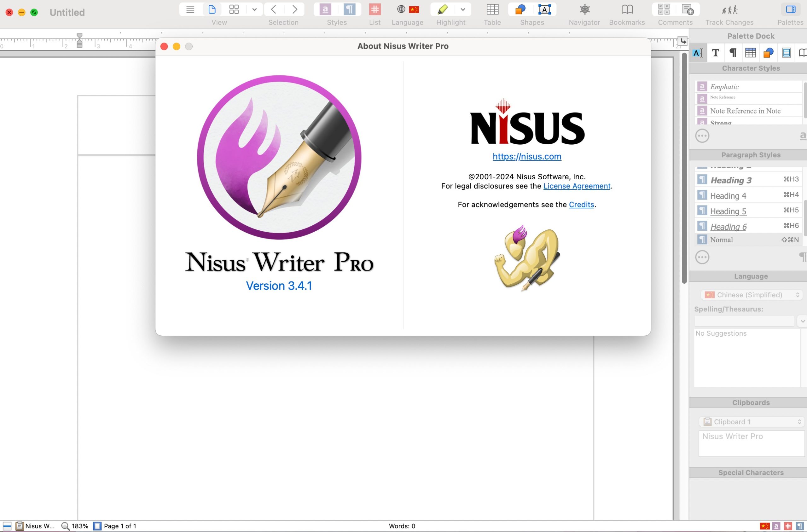Viewport: 807px width, 532px height.
Task: Add a new comment icon
Action: (688, 9)
